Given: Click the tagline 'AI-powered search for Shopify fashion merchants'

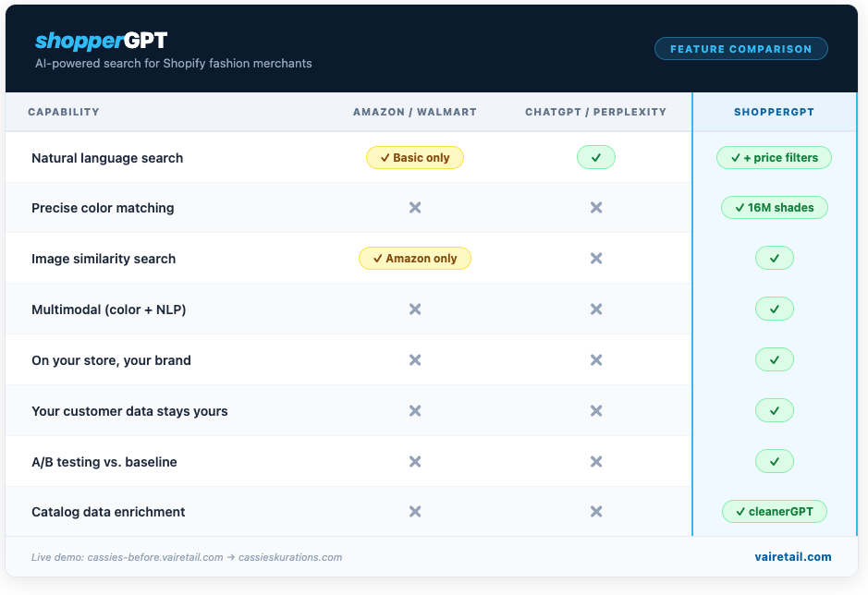Looking at the screenshot, I should coord(173,63).
